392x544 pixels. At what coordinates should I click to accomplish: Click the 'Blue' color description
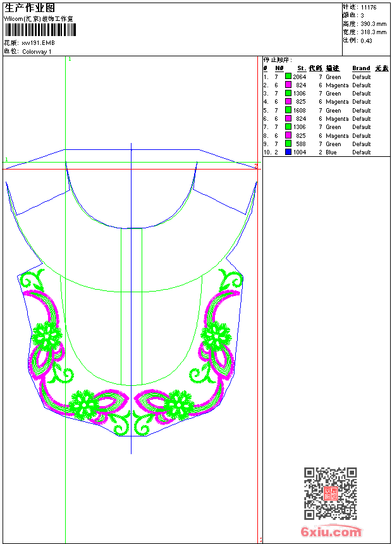pyautogui.click(x=331, y=152)
